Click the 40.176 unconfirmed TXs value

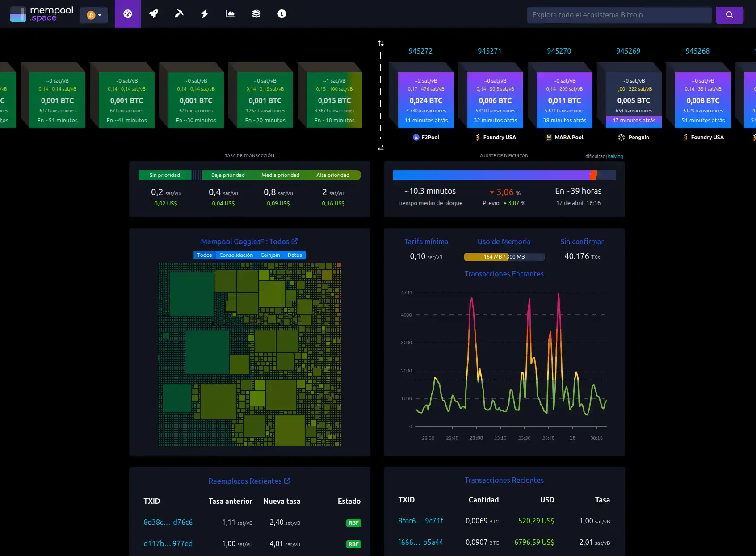[582, 256]
